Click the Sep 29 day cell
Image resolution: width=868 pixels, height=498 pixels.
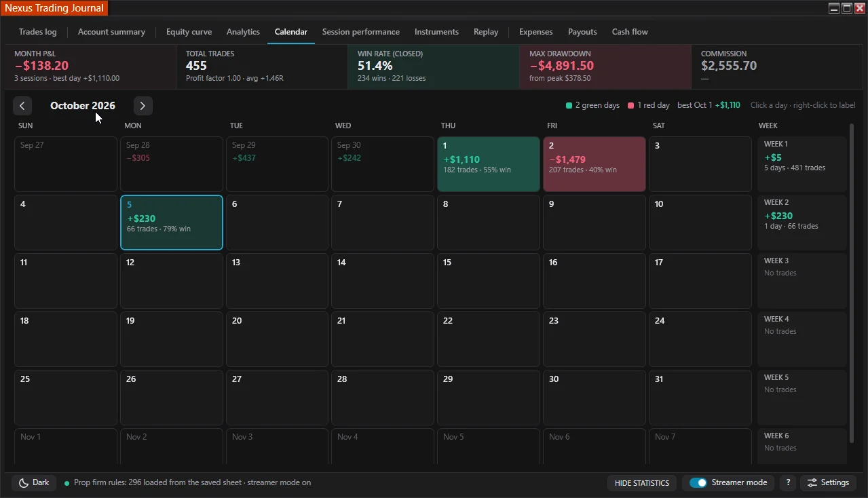(278, 164)
